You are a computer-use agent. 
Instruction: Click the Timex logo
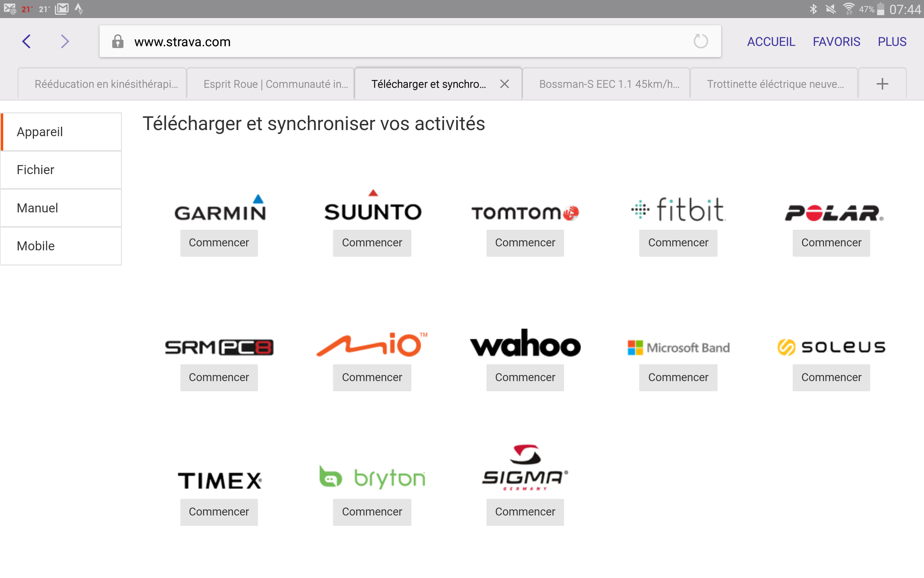[x=220, y=480]
